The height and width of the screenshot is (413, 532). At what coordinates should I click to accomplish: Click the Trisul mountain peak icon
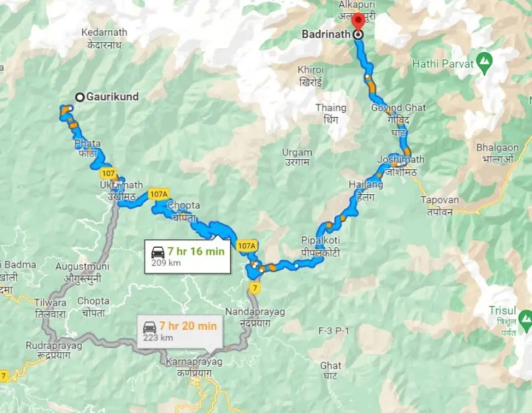(x=526, y=320)
